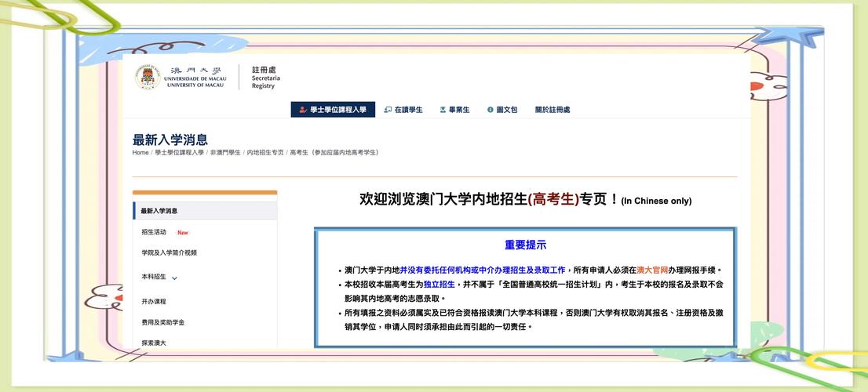This screenshot has width=868, height=392.
Task: Open 学院及入学简介视频 in the sidebar
Action: click(x=169, y=252)
